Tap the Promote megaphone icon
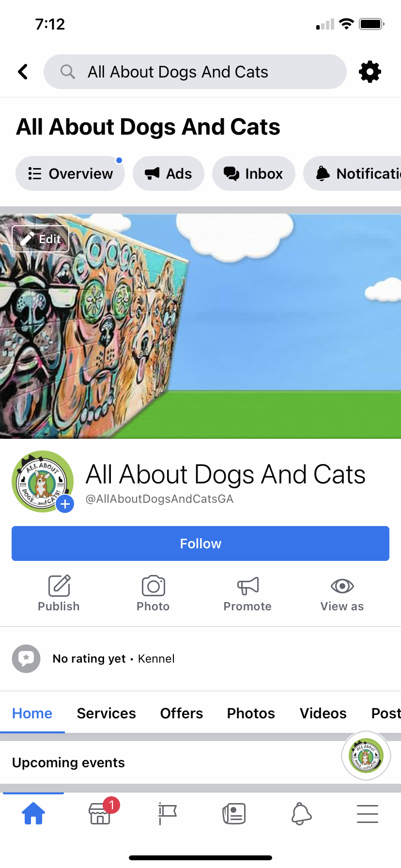Image resolution: width=401 pixels, height=868 pixels. click(247, 586)
